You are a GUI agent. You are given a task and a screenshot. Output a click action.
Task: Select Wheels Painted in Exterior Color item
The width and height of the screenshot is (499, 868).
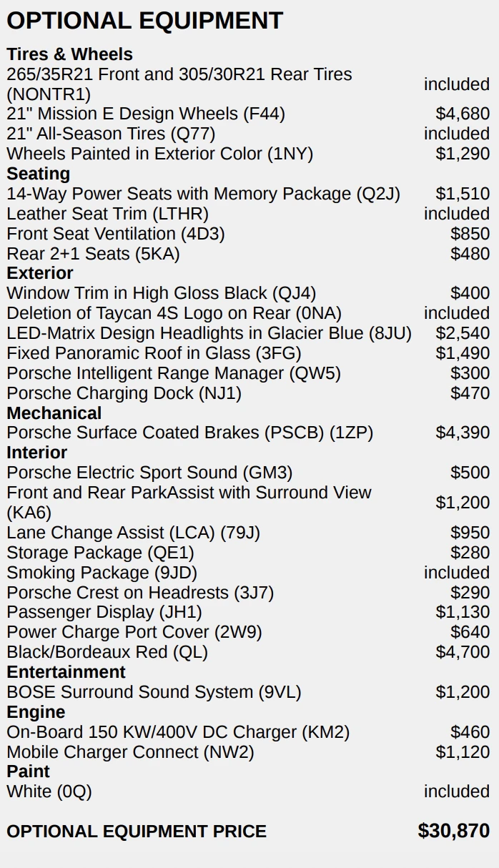[x=160, y=154]
